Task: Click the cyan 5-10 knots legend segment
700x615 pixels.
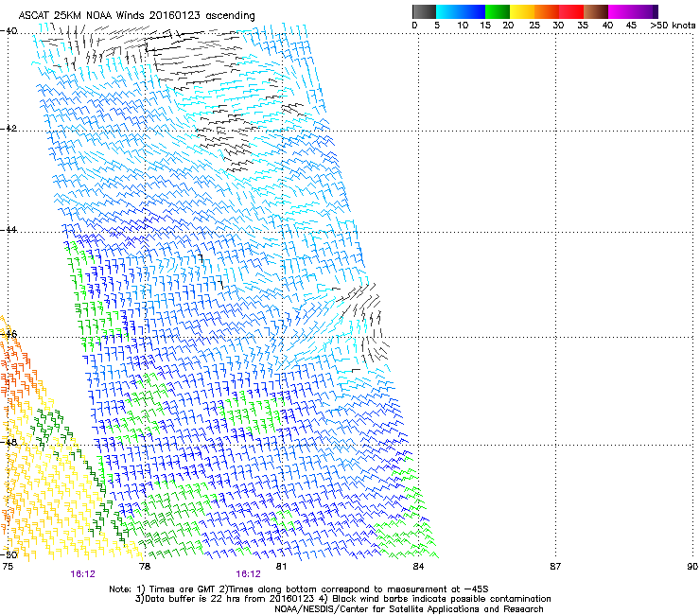Action: coord(447,11)
